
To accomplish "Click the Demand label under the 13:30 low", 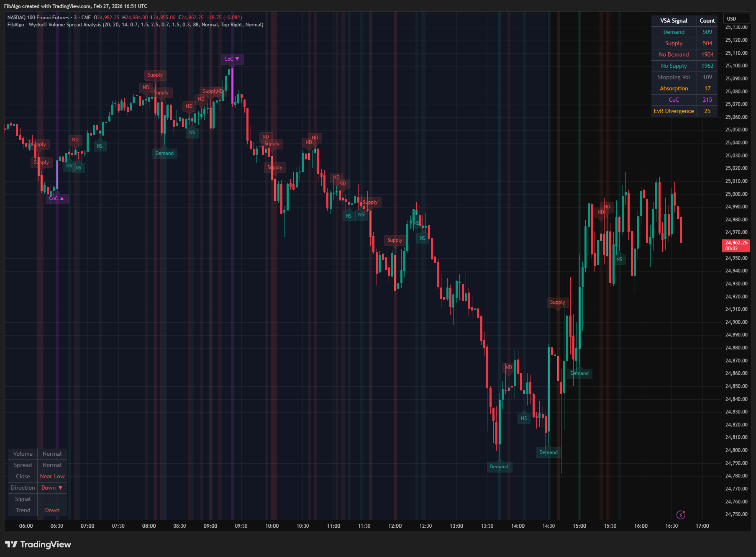I will pos(499,467).
